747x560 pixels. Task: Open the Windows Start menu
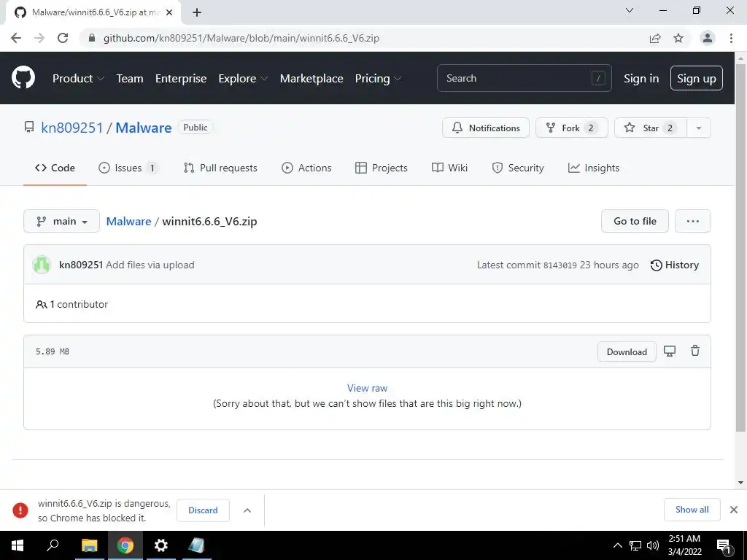(18, 545)
